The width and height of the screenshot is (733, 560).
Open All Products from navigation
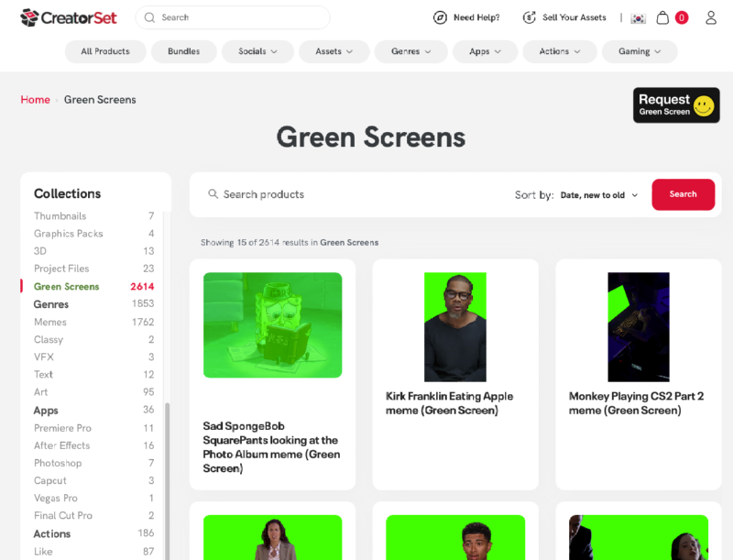105,51
